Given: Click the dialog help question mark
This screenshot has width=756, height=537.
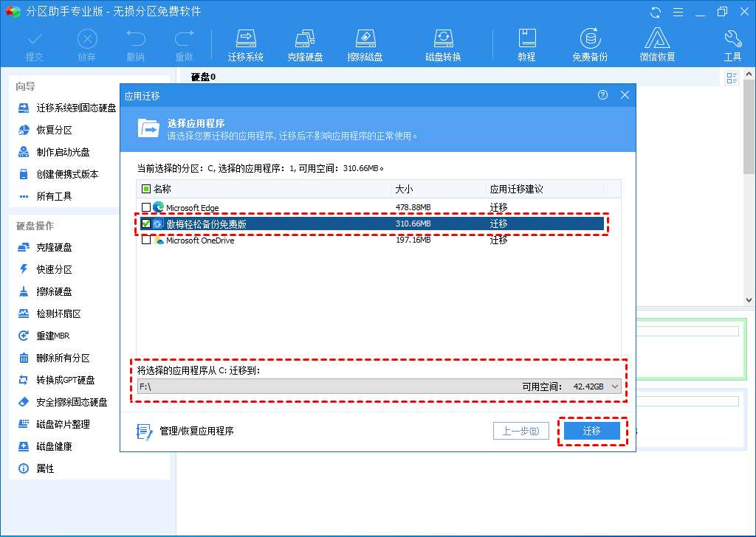Looking at the screenshot, I should coord(602,95).
